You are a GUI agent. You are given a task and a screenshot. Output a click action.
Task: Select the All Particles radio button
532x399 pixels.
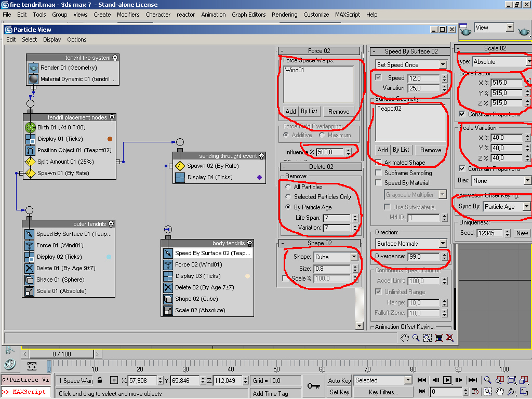click(x=288, y=187)
